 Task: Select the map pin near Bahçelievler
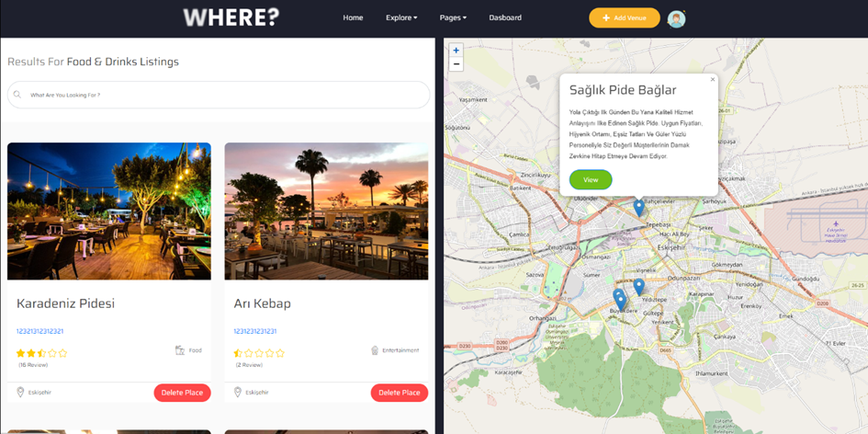tap(638, 208)
